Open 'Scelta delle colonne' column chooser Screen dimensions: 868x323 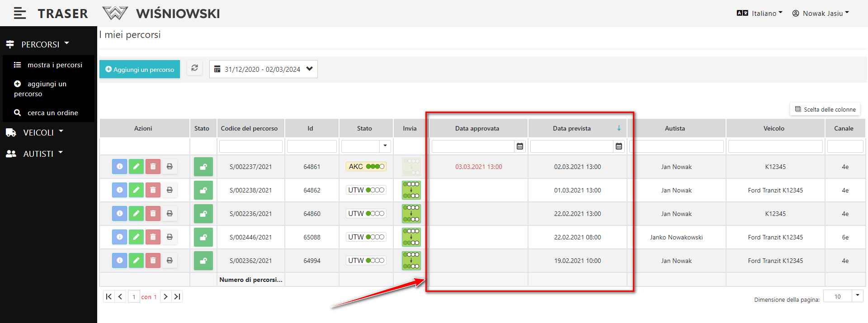click(825, 109)
